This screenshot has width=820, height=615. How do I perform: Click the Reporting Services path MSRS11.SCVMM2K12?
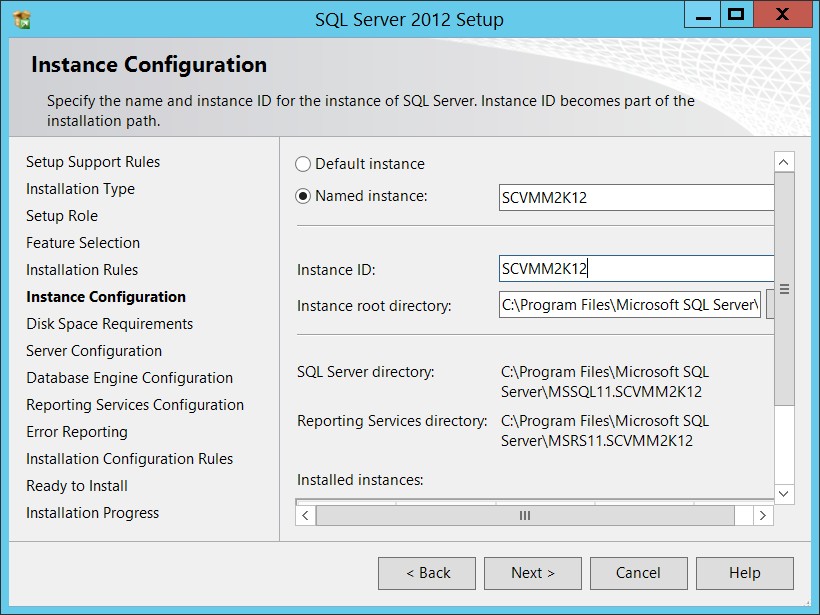click(605, 431)
